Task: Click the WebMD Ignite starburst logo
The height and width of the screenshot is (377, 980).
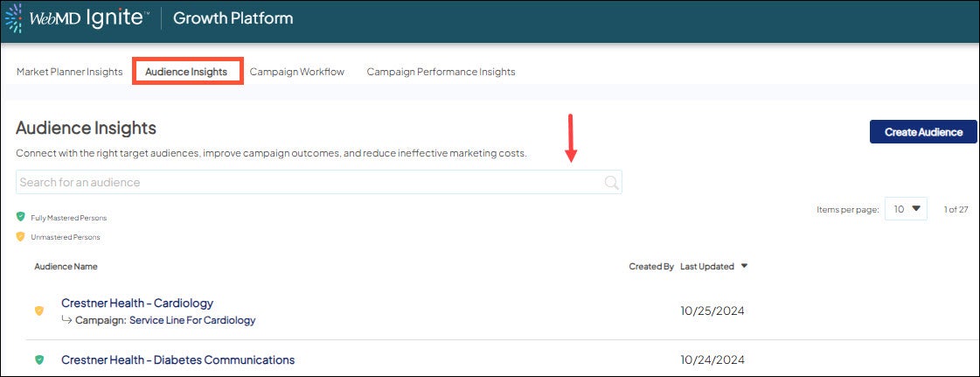Action: tap(13, 18)
